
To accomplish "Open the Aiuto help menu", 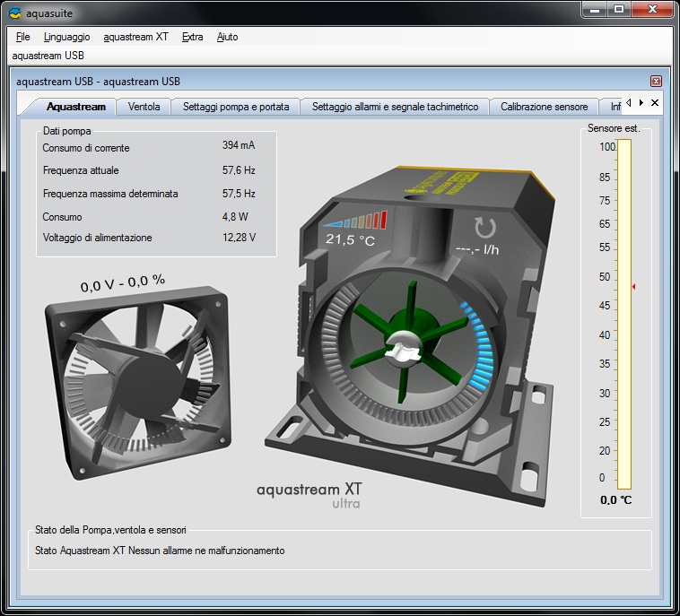I will (227, 37).
